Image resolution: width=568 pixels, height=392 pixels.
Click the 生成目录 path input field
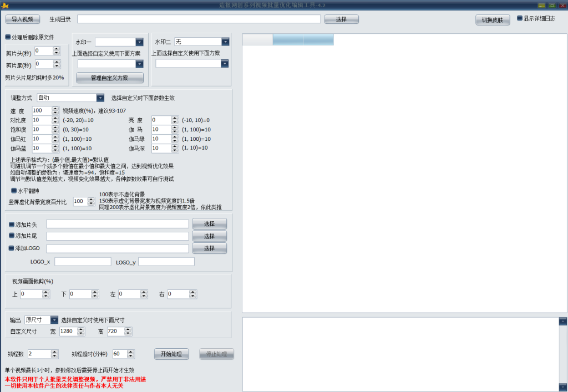pos(199,19)
